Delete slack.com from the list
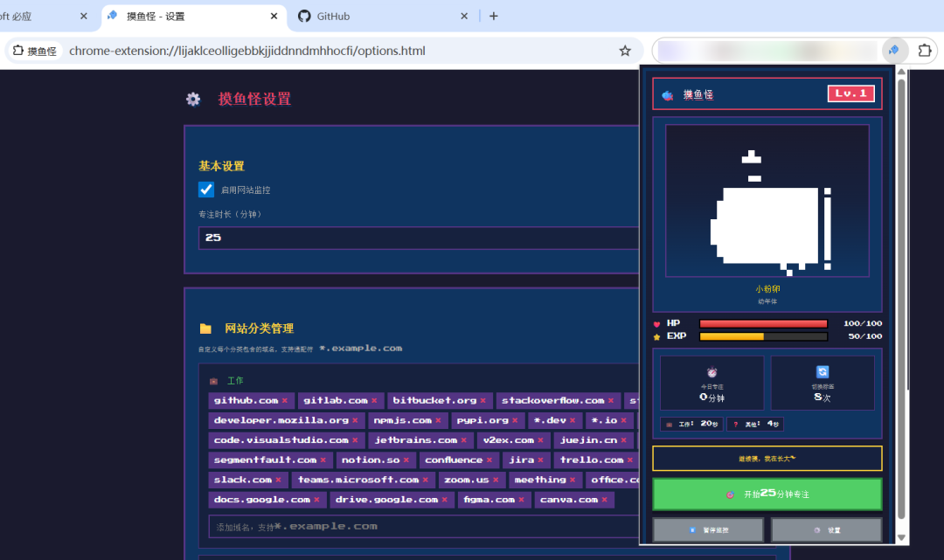 (x=278, y=480)
